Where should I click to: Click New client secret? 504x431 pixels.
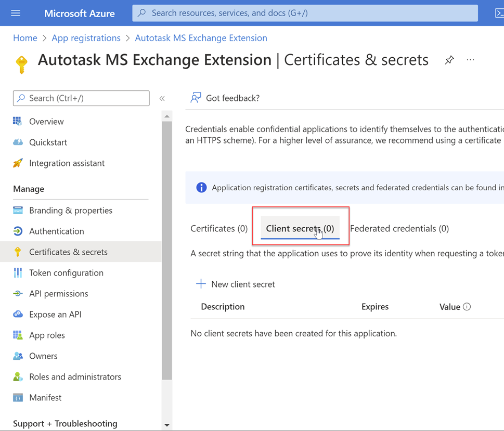[x=235, y=284]
